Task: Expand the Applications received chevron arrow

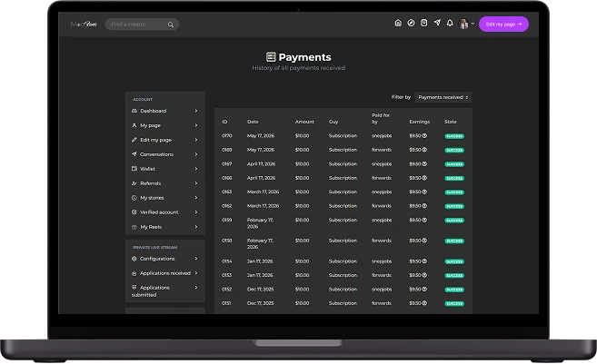Action: click(x=196, y=273)
